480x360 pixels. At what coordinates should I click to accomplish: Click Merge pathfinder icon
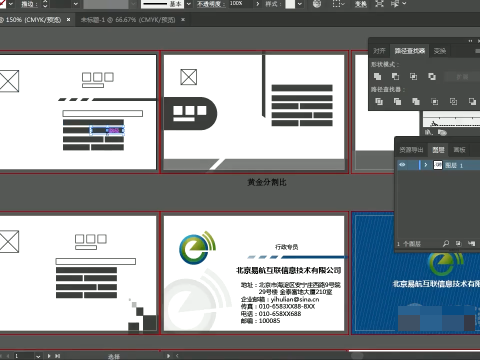point(416,101)
